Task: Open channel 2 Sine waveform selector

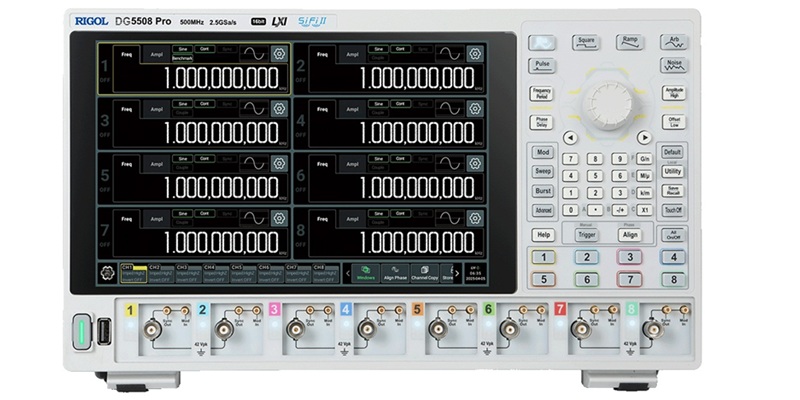Action: click(379, 49)
